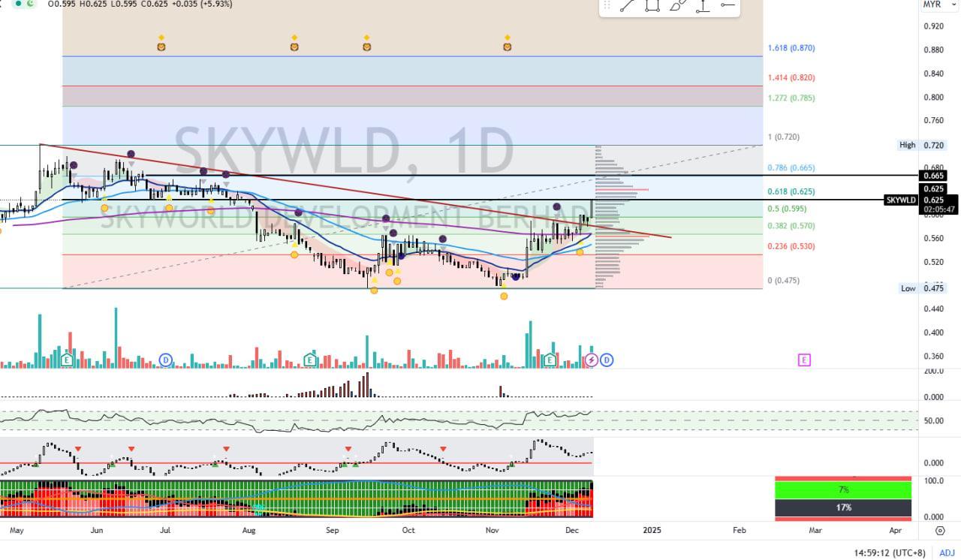
Task: Select the trend line drawing tool
Action: (x=627, y=6)
